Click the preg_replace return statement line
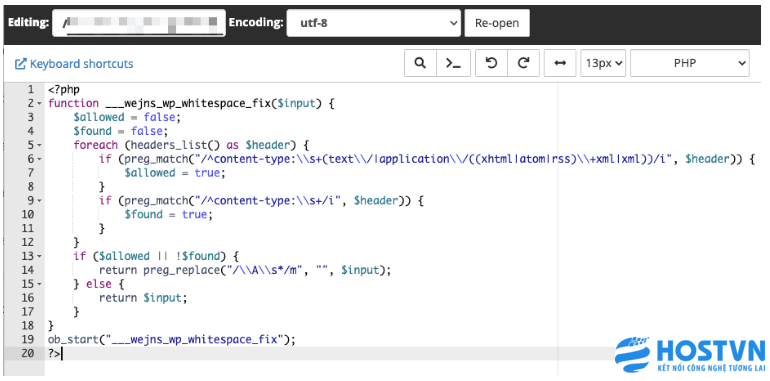The height and width of the screenshot is (381, 770). (246, 270)
